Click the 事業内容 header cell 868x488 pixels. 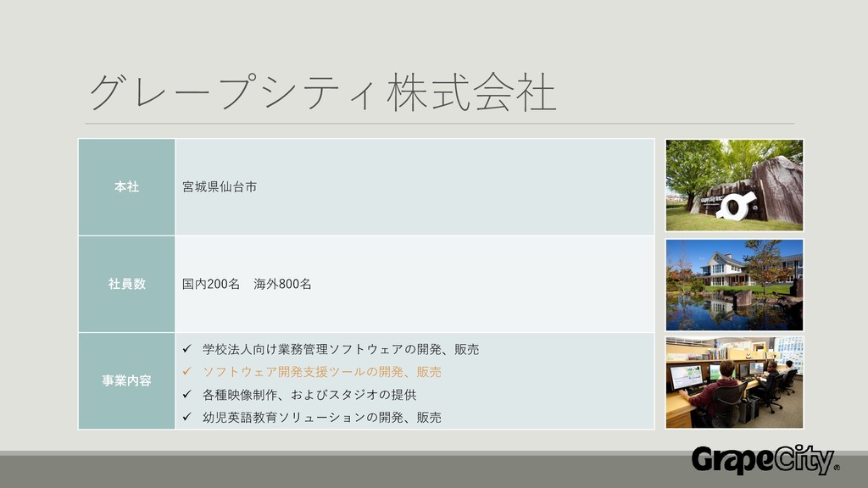click(x=127, y=380)
